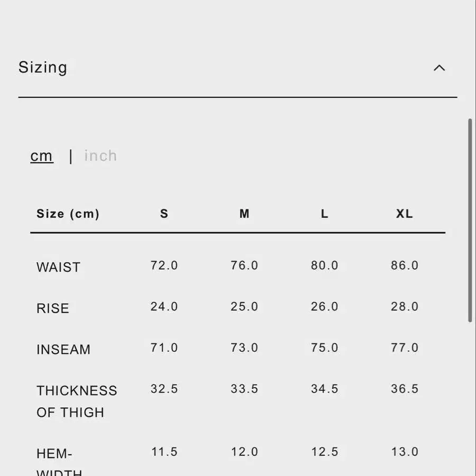Collapse the Sizing section chevron
This screenshot has width=476, height=476.
point(439,68)
